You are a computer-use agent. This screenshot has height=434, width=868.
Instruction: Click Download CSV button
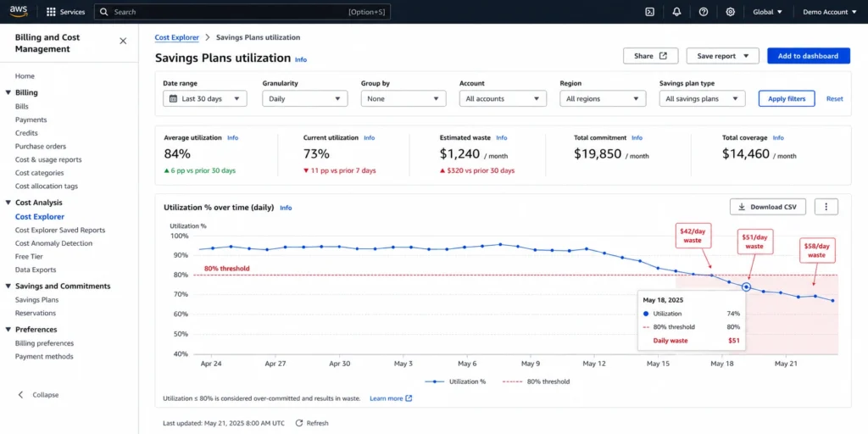point(768,207)
